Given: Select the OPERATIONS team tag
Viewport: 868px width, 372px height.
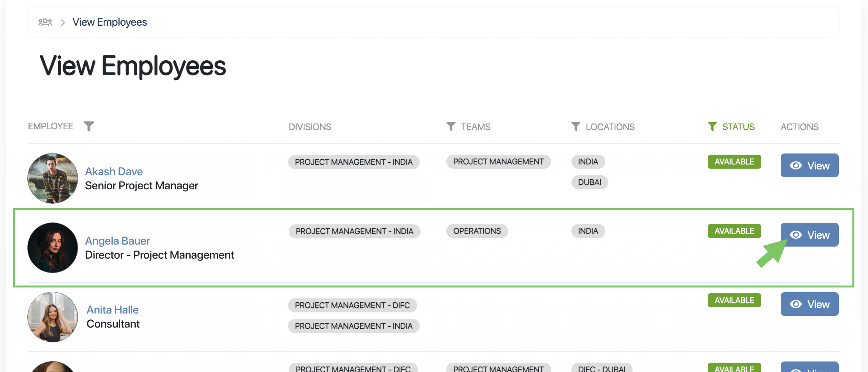Looking at the screenshot, I should (477, 231).
